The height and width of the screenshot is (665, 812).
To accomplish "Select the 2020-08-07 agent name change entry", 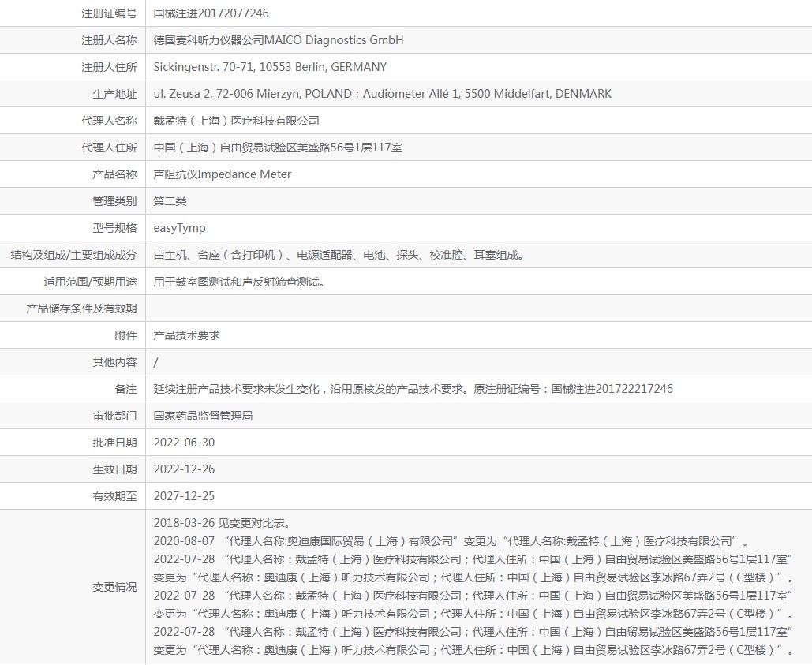I will point(451,541).
